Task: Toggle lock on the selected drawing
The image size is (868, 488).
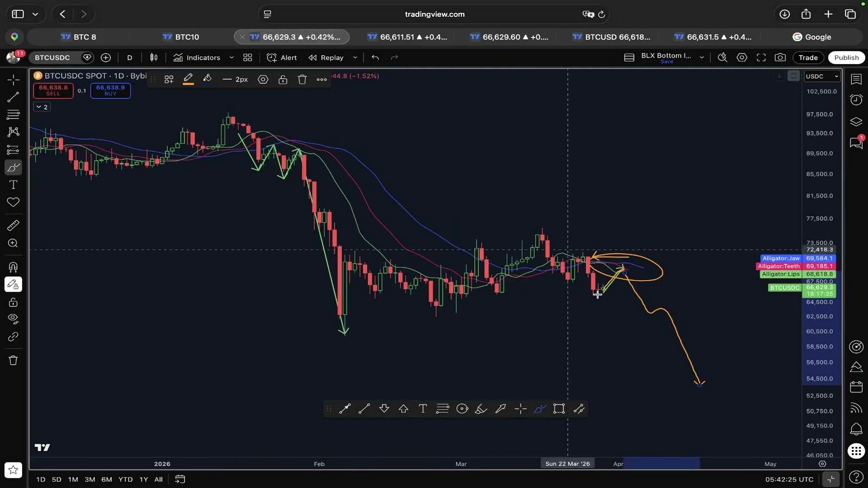Action: [x=283, y=80]
